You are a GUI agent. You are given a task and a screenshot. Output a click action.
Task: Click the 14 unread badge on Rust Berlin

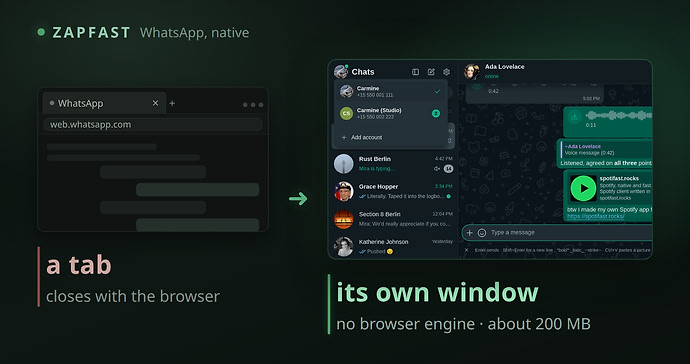(x=448, y=169)
